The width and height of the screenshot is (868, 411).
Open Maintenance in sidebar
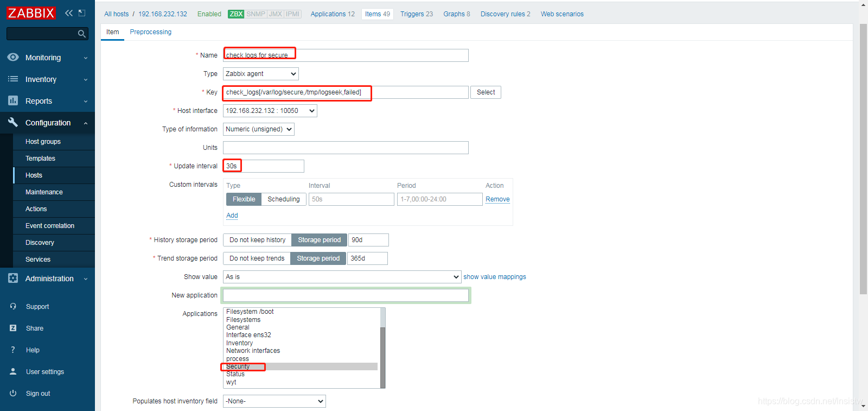[x=44, y=192]
